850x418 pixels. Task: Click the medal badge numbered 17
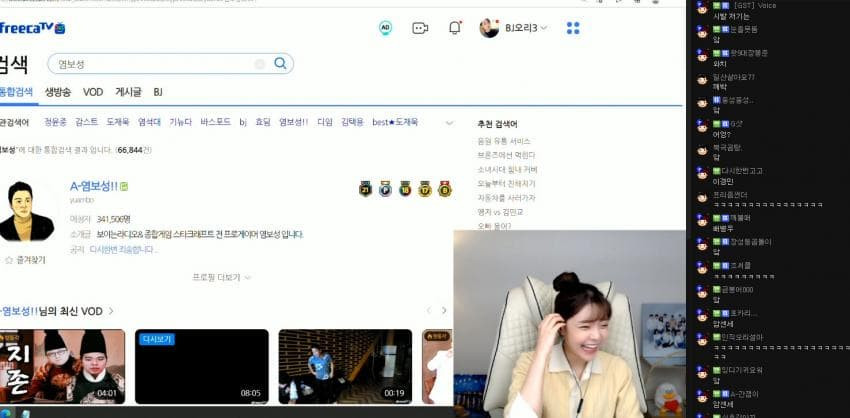pyautogui.click(x=425, y=189)
